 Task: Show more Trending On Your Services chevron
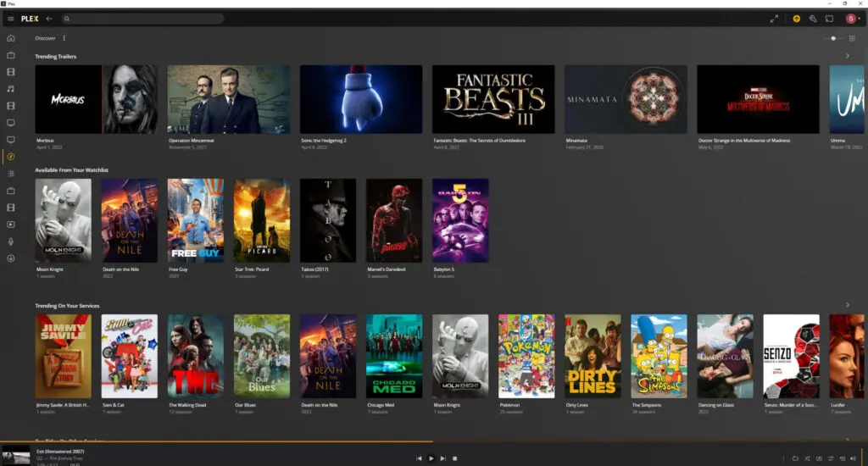click(848, 305)
